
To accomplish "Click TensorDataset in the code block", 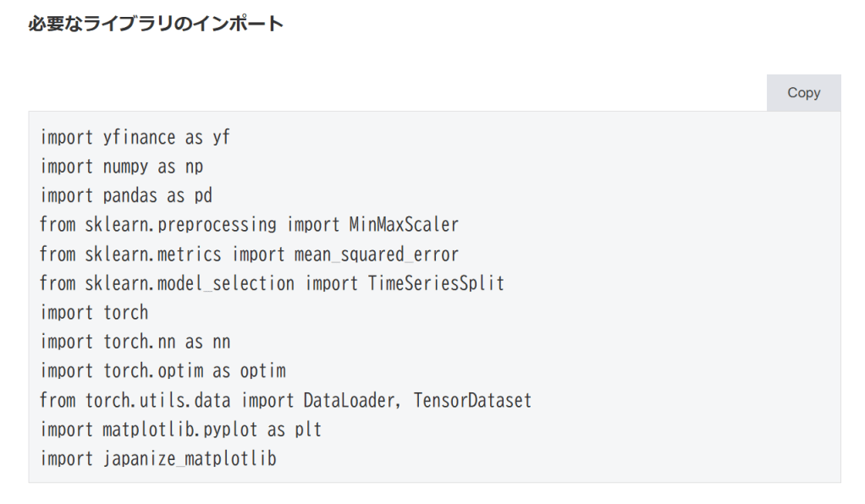I will pyautogui.click(x=472, y=400).
